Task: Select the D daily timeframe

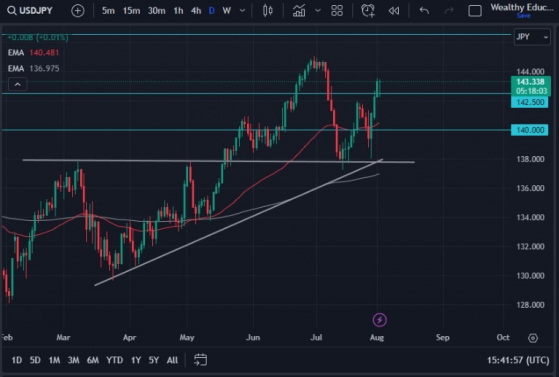Action: click(x=212, y=11)
